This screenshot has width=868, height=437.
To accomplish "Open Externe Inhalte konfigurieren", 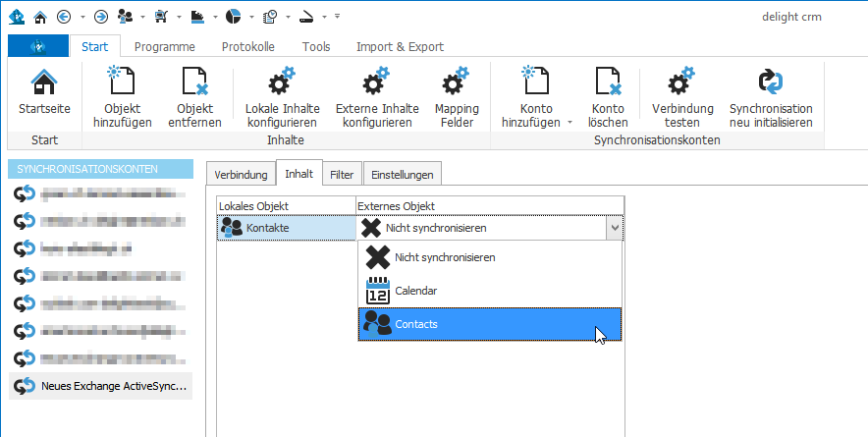I will [377, 97].
